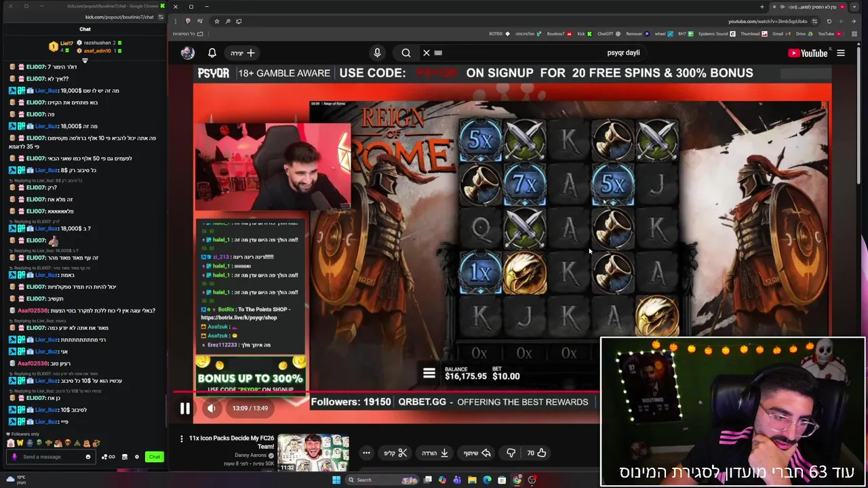
Task: Seek on the red video progress bar
Action: coord(387,392)
